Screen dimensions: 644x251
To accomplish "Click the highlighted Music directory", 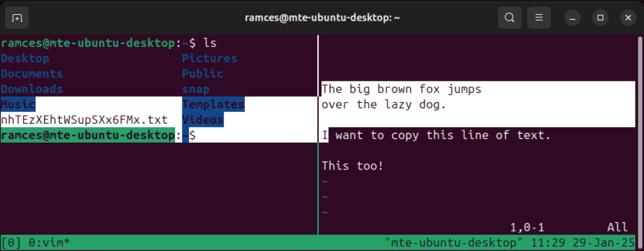I will (x=18, y=105).
